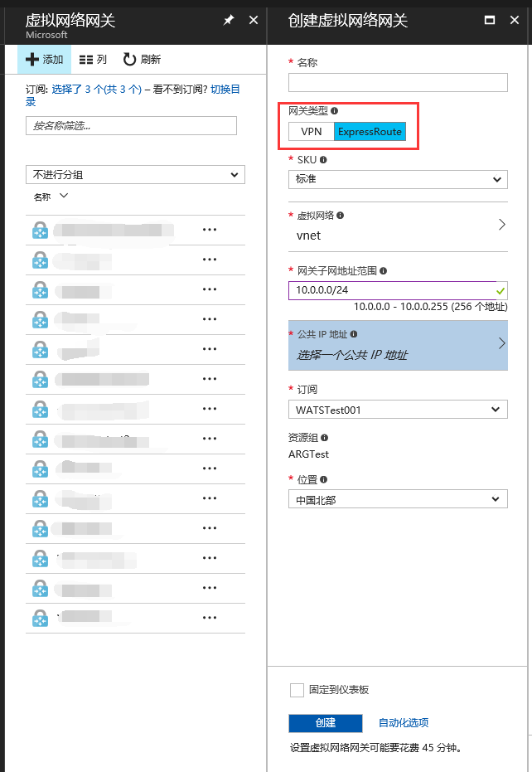Click info icon next to 网关类型
Image resolution: width=532 pixels, height=772 pixels.
pos(335,110)
